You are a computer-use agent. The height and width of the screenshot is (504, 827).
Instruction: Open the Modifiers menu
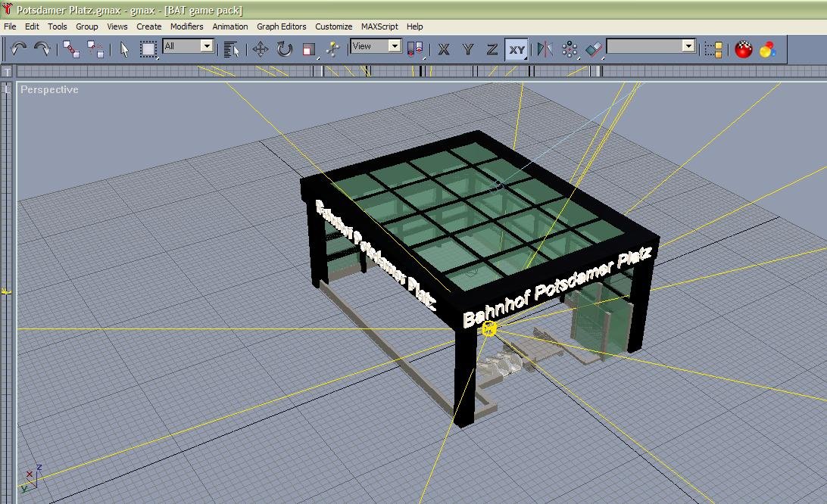pyautogui.click(x=187, y=26)
